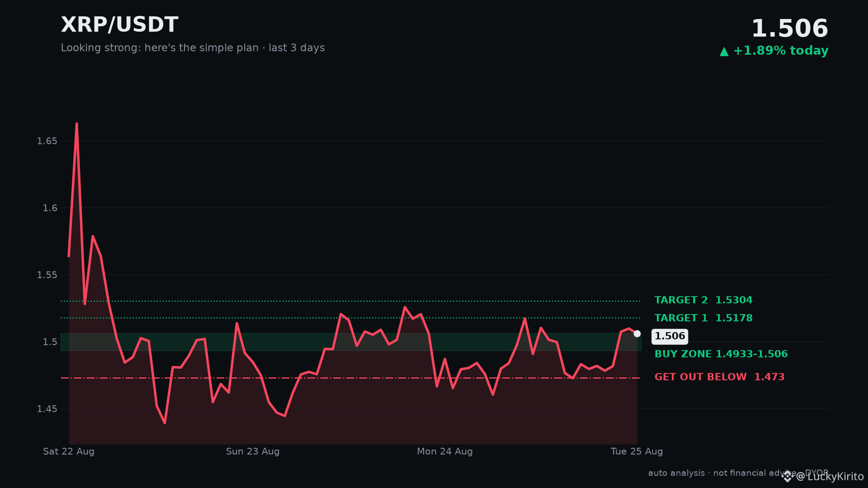Click the 1.6 y-axis label
Viewport: 868px width, 488px height.
(x=50, y=208)
